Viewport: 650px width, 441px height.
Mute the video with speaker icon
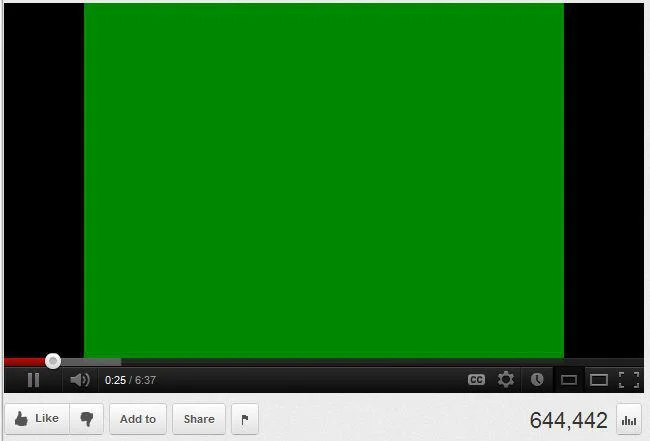[x=80, y=380]
